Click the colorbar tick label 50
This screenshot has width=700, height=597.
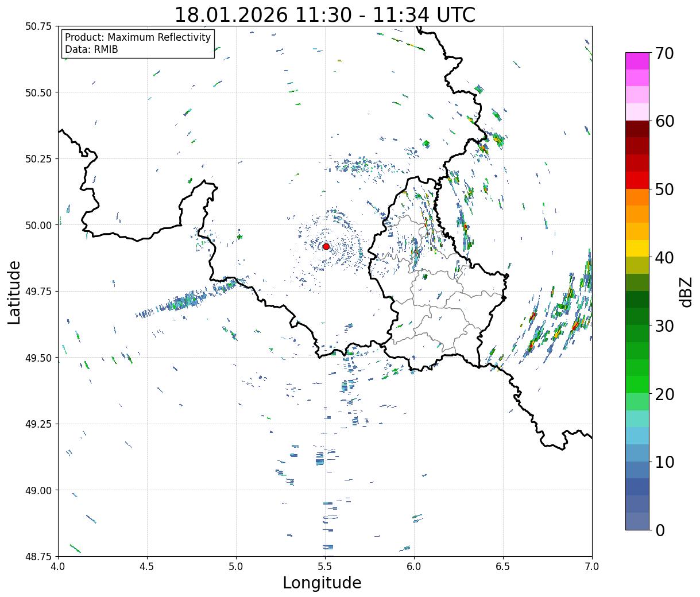[664, 189]
